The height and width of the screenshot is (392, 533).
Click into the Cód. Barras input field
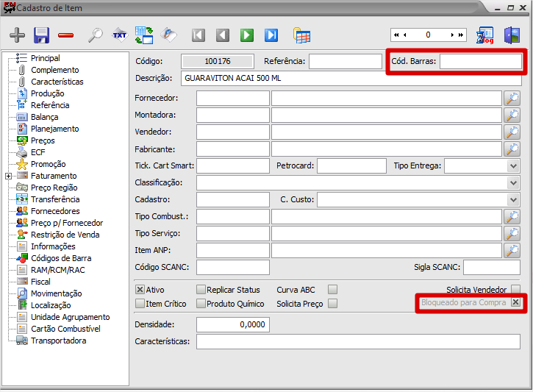pyautogui.click(x=480, y=61)
